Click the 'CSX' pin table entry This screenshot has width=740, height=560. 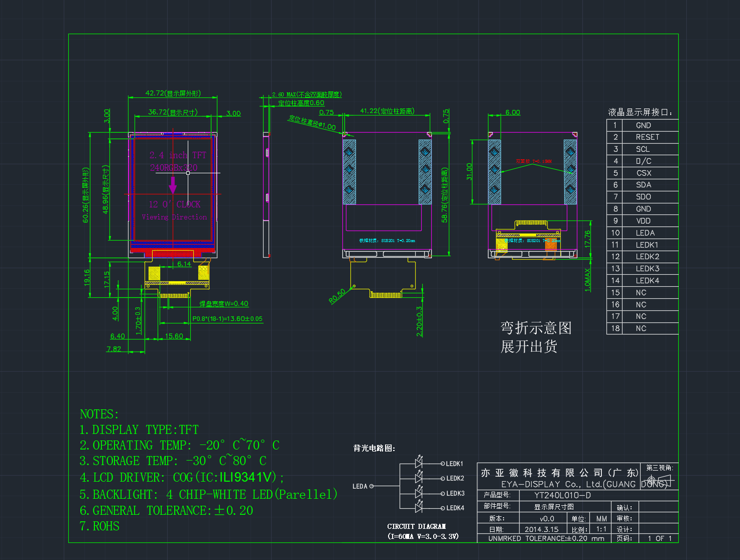(644, 173)
